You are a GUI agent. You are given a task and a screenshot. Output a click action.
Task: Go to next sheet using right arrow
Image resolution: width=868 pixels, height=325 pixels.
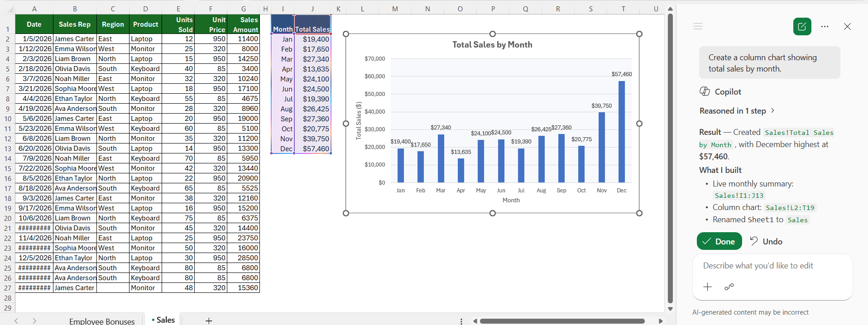34,320
